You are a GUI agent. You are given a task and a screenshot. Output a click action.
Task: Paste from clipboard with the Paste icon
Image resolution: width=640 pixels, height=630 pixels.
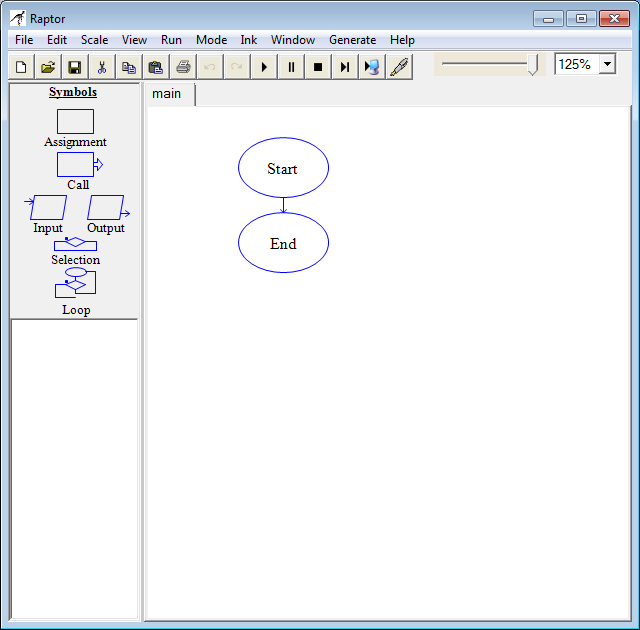(156, 67)
